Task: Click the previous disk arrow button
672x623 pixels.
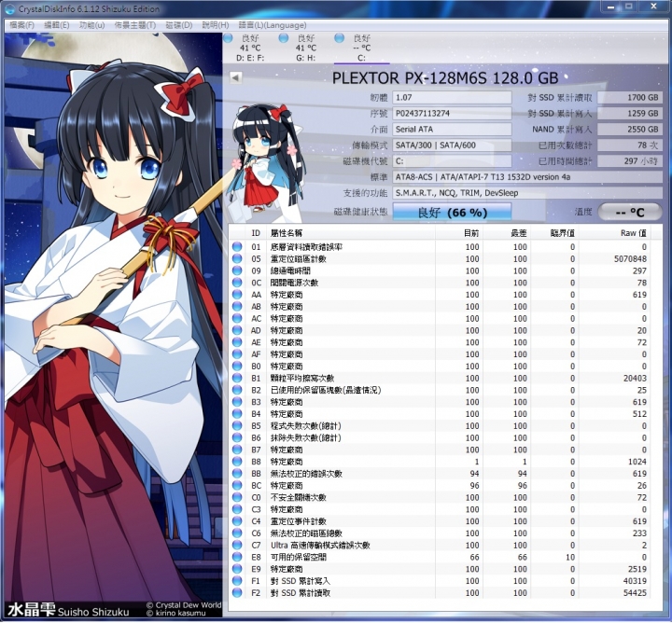Action: 235,77
